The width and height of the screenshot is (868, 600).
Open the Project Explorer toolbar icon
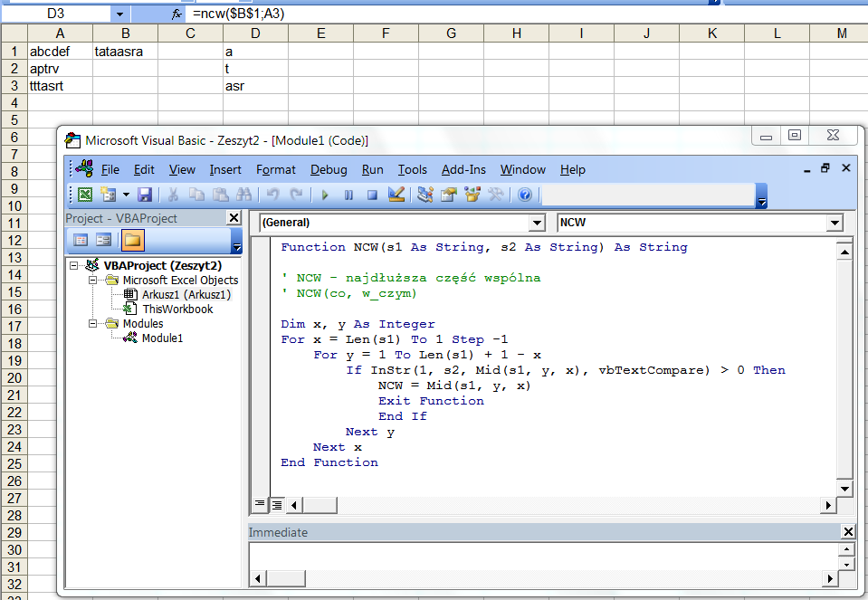point(425,195)
